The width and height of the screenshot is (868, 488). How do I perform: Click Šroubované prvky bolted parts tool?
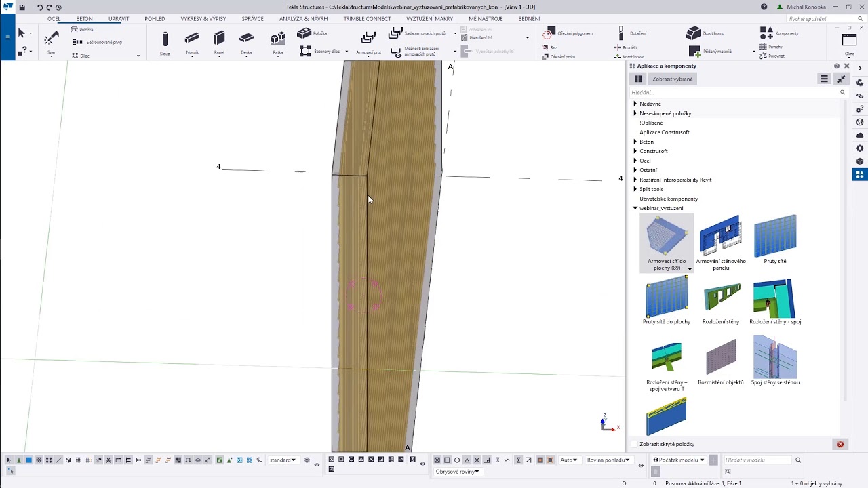pyautogui.click(x=98, y=42)
